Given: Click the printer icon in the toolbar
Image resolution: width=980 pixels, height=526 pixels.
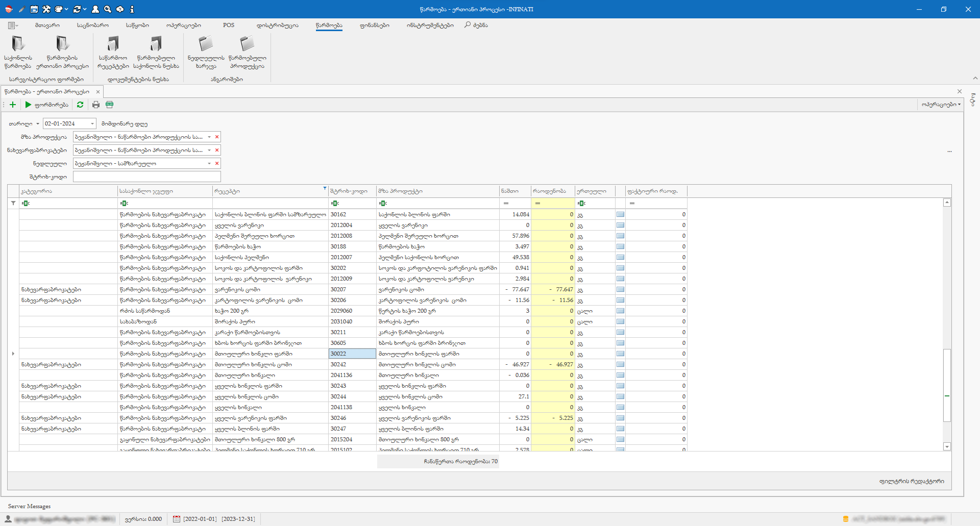Looking at the screenshot, I should click(x=95, y=105).
